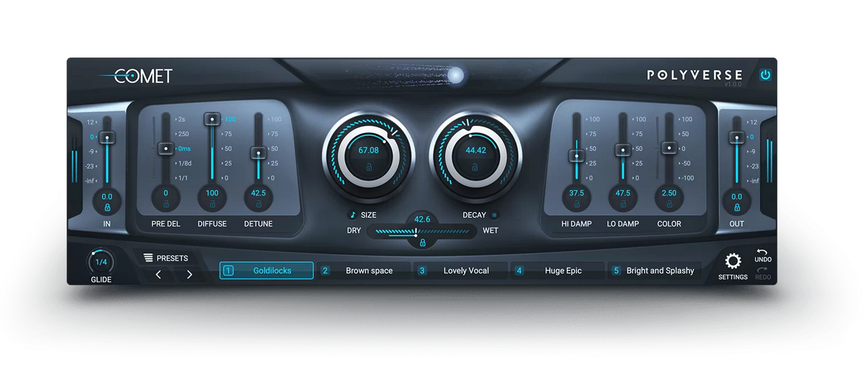Click the Redo arrow icon
The height and width of the screenshot is (365, 868).
(x=763, y=270)
